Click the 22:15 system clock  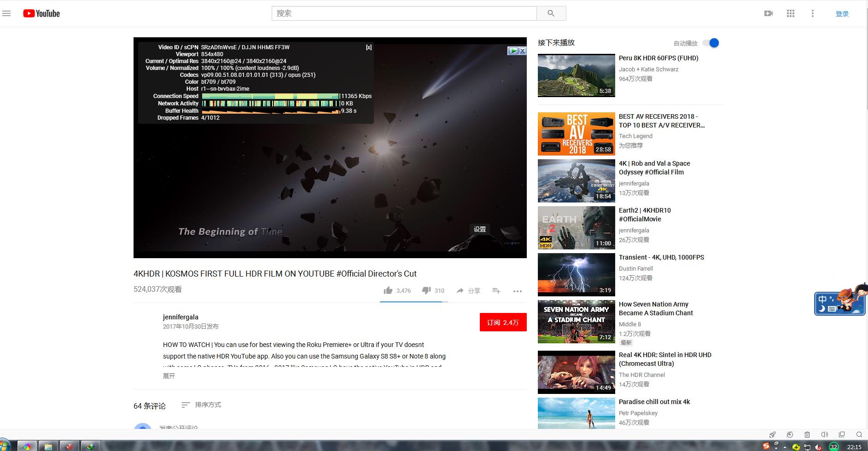coord(854,447)
